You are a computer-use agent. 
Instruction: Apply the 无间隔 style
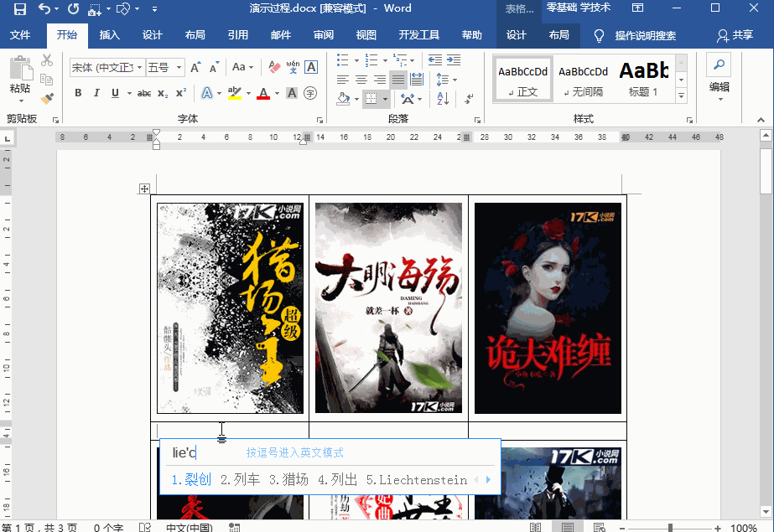pos(583,79)
